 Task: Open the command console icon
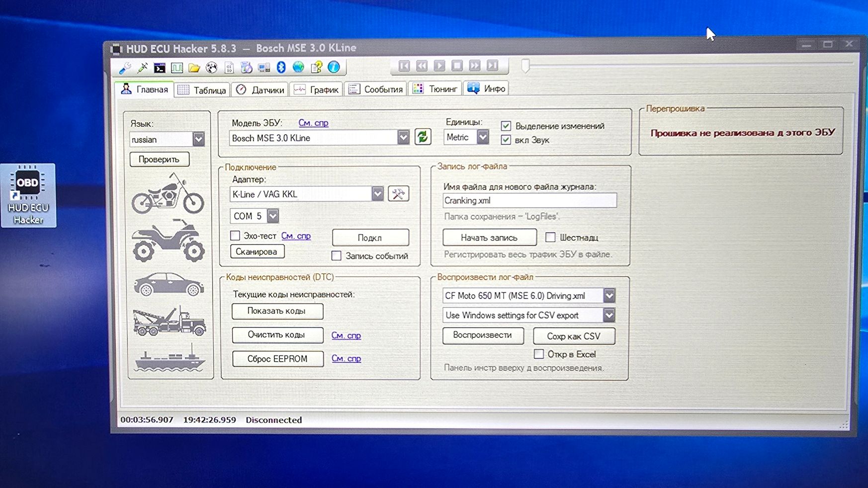point(160,68)
